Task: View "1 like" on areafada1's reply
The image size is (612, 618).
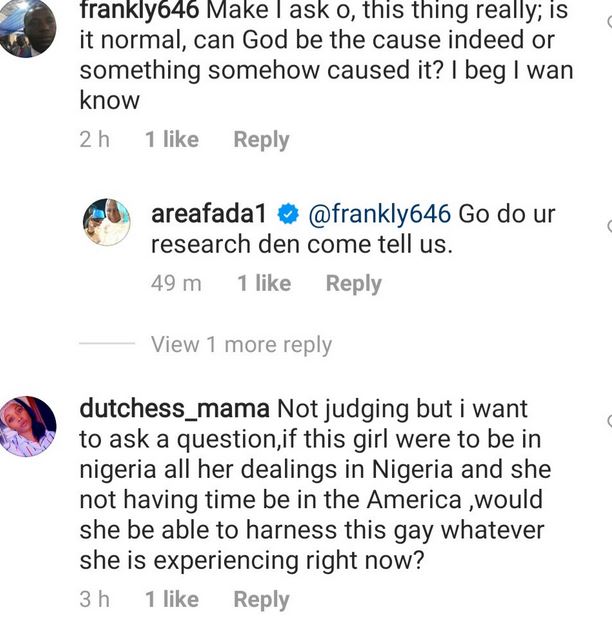Action: click(263, 284)
